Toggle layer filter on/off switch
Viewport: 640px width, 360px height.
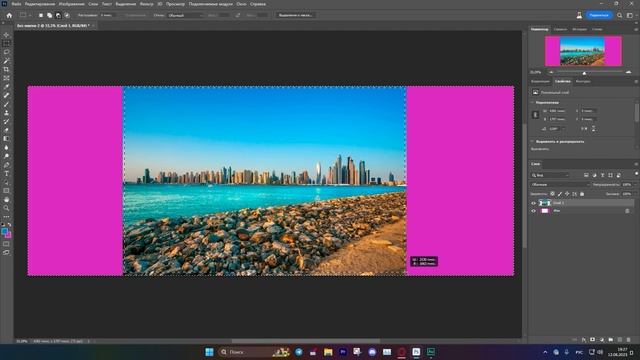pyautogui.click(x=636, y=174)
